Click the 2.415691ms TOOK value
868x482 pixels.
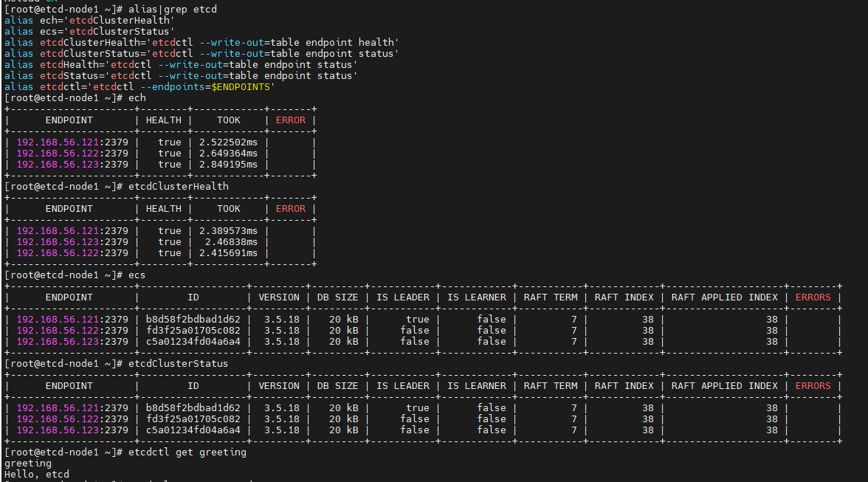point(228,252)
